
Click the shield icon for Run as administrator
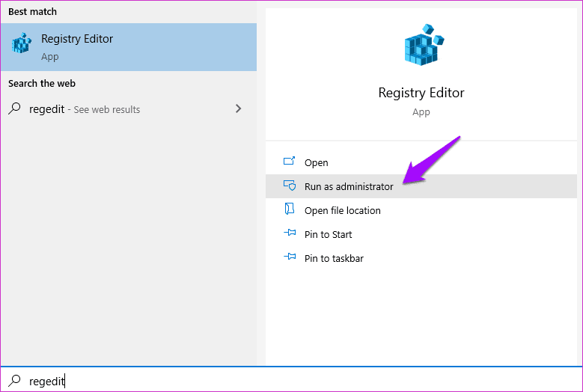click(290, 185)
